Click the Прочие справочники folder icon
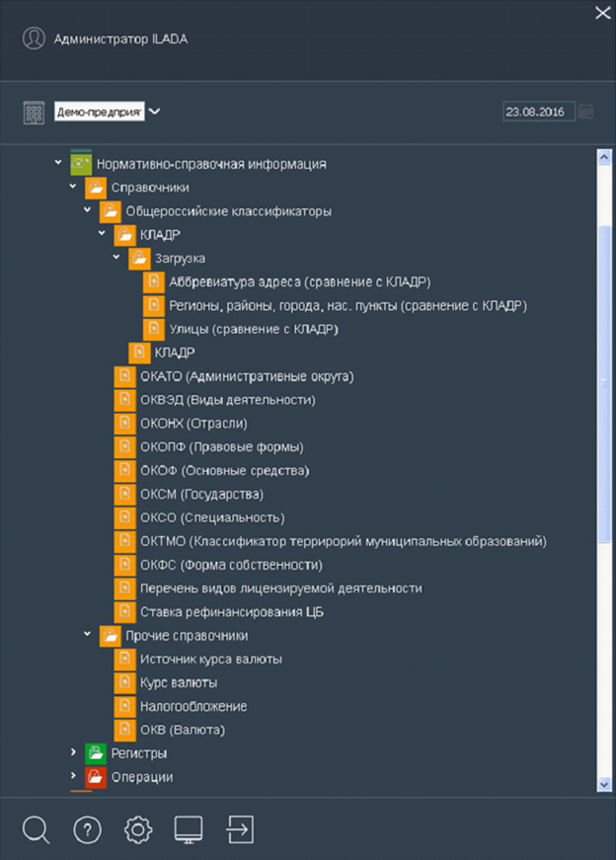Image resolution: width=616 pixels, height=860 pixels. pos(111,636)
